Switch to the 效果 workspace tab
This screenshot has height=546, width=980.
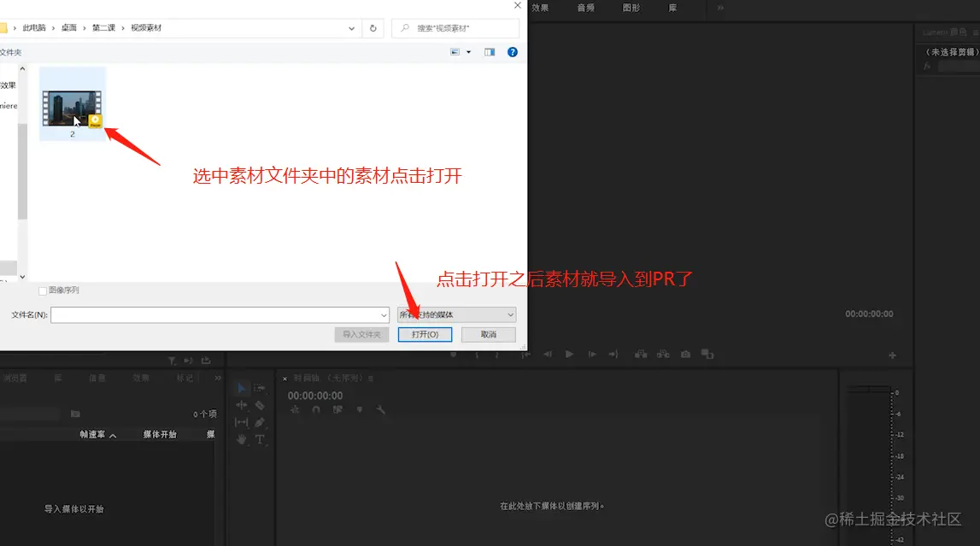click(x=540, y=8)
